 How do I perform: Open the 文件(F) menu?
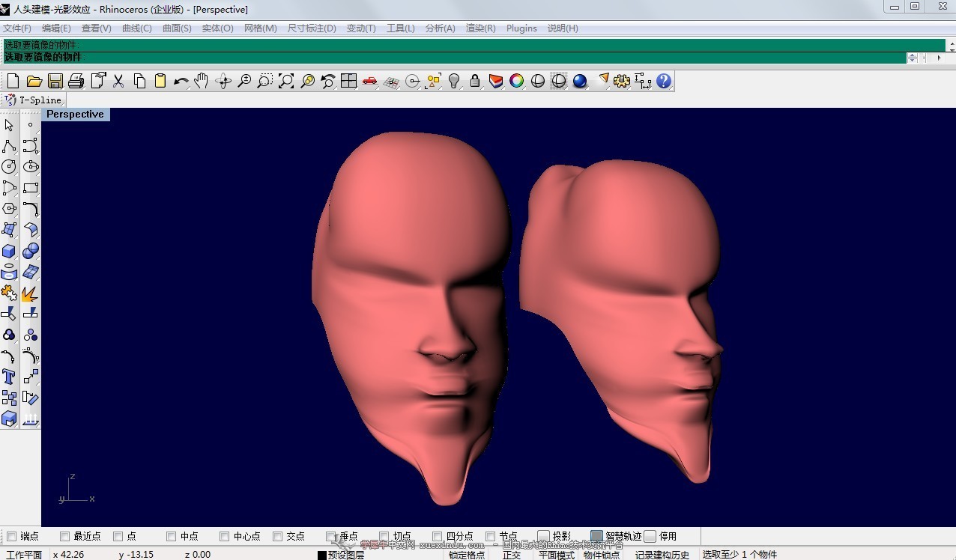click(17, 28)
